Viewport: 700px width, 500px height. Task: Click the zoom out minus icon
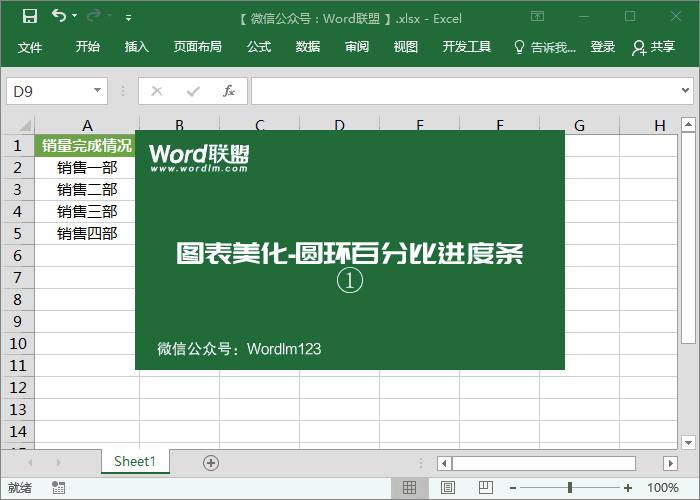513,488
